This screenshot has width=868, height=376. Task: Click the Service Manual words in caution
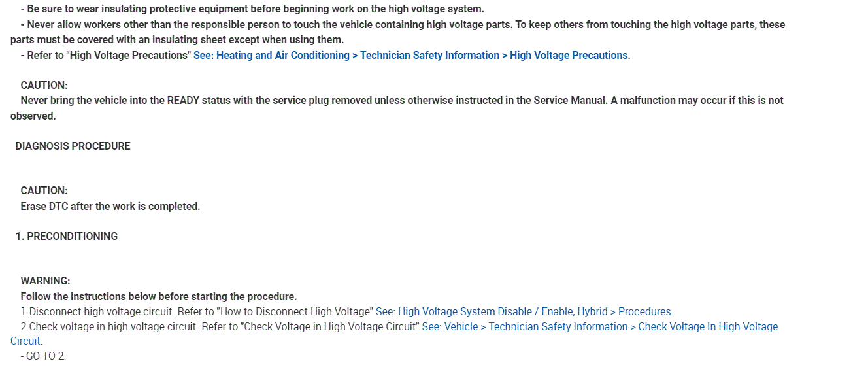point(569,101)
